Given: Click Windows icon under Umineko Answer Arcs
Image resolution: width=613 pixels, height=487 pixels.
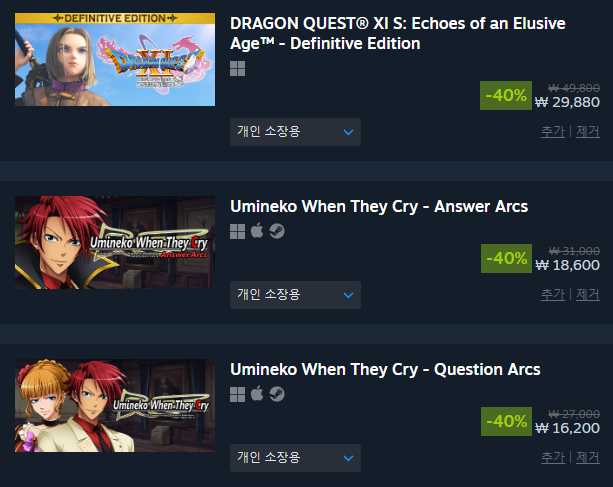Looking at the screenshot, I should [x=237, y=231].
